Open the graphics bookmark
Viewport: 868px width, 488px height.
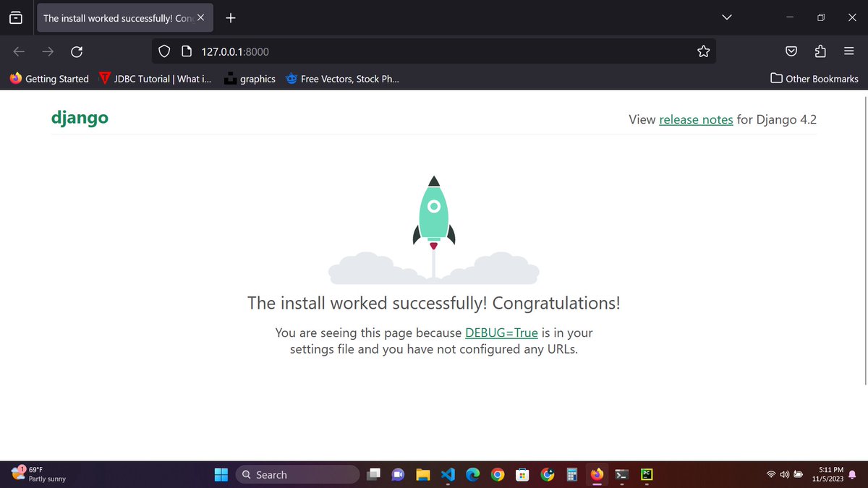250,79
